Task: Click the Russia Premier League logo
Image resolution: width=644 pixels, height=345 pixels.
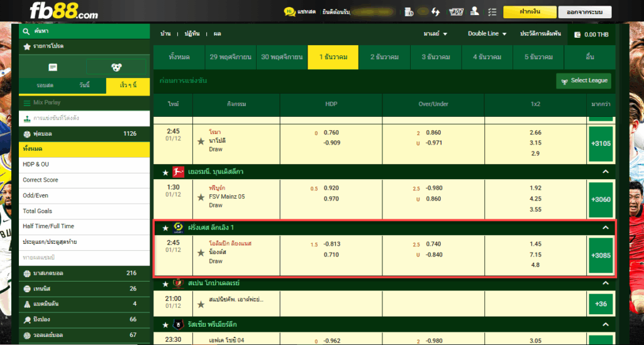Action: 178,324
